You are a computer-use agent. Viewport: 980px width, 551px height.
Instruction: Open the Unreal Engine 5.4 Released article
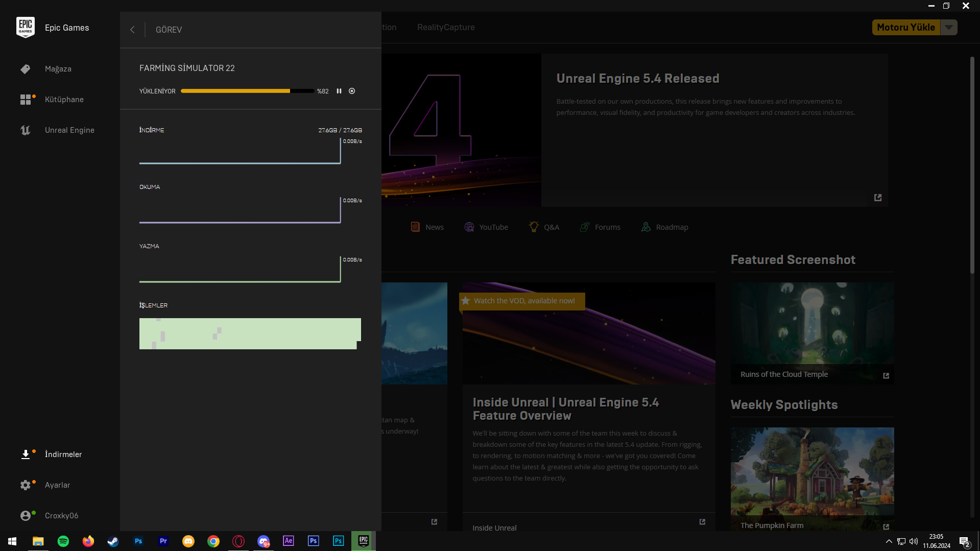point(638,79)
